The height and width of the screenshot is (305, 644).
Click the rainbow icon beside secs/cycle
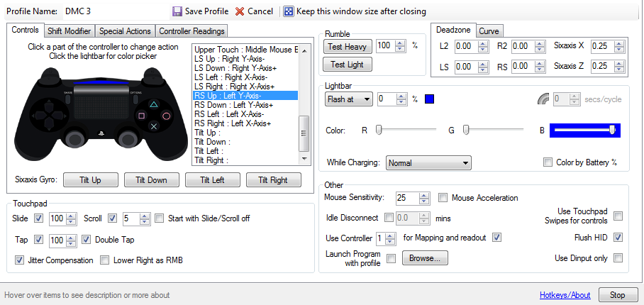(x=543, y=99)
